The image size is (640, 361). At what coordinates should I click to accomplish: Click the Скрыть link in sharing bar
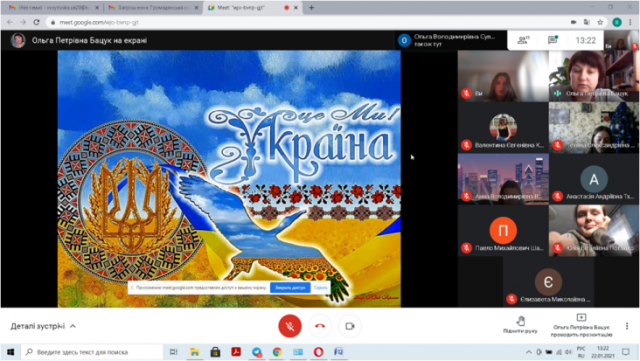coord(320,287)
